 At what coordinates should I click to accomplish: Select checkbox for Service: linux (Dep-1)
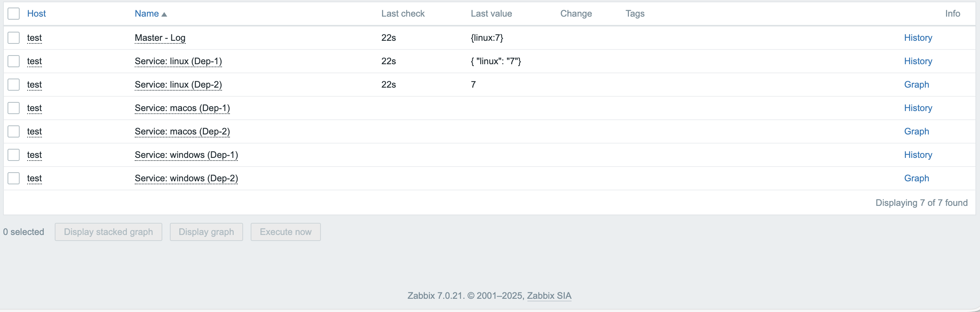[14, 61]
